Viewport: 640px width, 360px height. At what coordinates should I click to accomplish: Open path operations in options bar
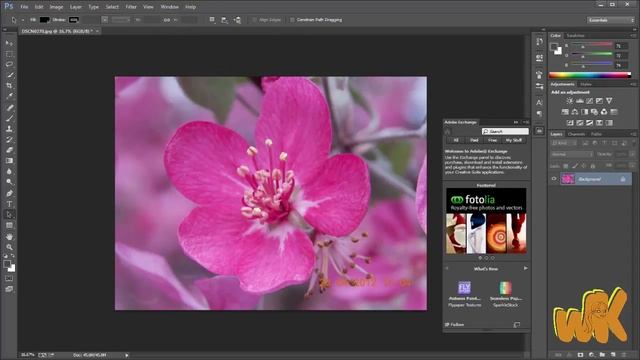tap(212, 20)
